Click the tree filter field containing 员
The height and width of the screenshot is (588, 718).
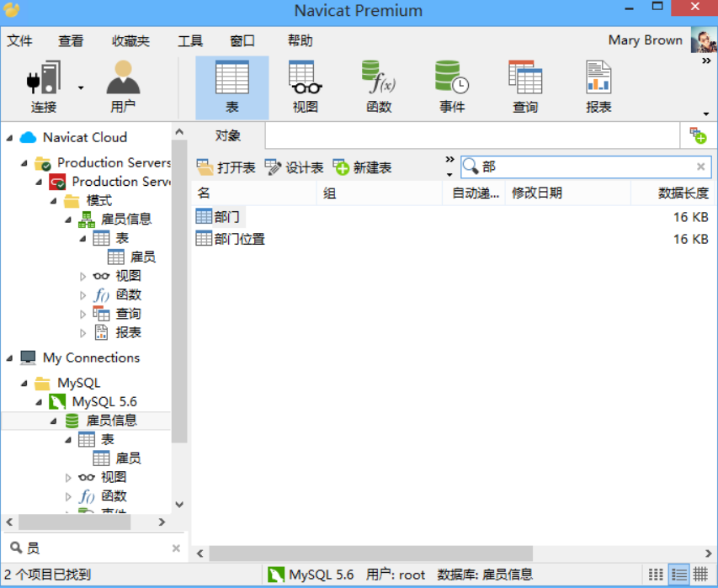coord(94,548)
